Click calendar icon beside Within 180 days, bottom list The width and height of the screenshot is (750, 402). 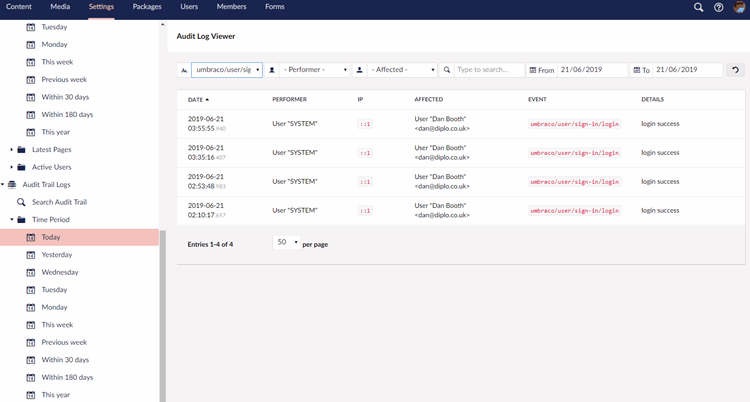[31, 378]
